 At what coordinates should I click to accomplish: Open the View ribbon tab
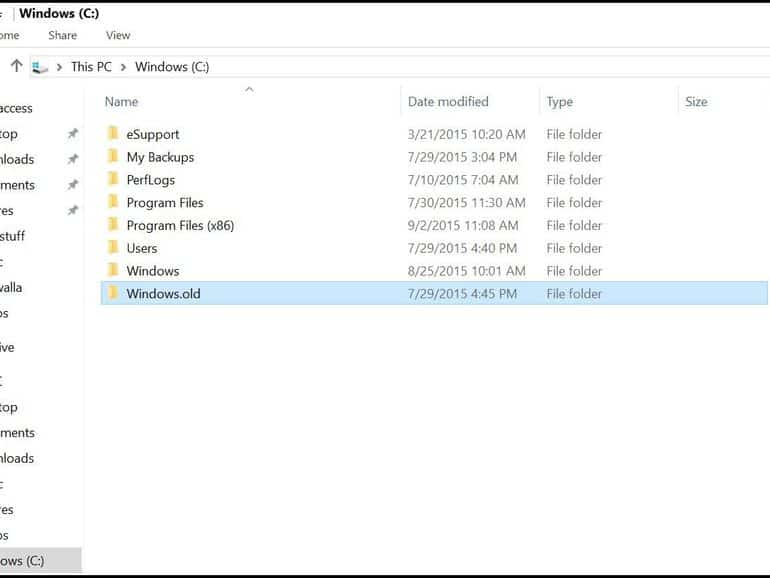click(118, 35)
